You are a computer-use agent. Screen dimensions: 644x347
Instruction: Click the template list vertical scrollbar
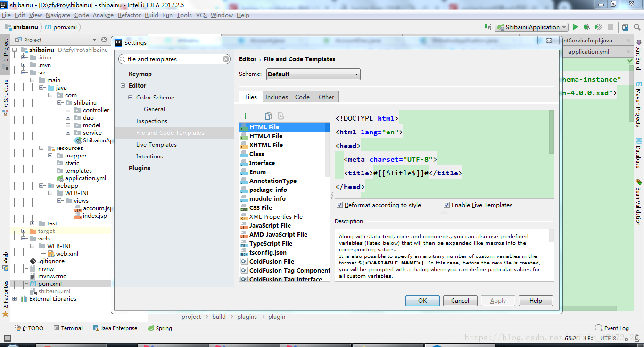pos(327,151)
